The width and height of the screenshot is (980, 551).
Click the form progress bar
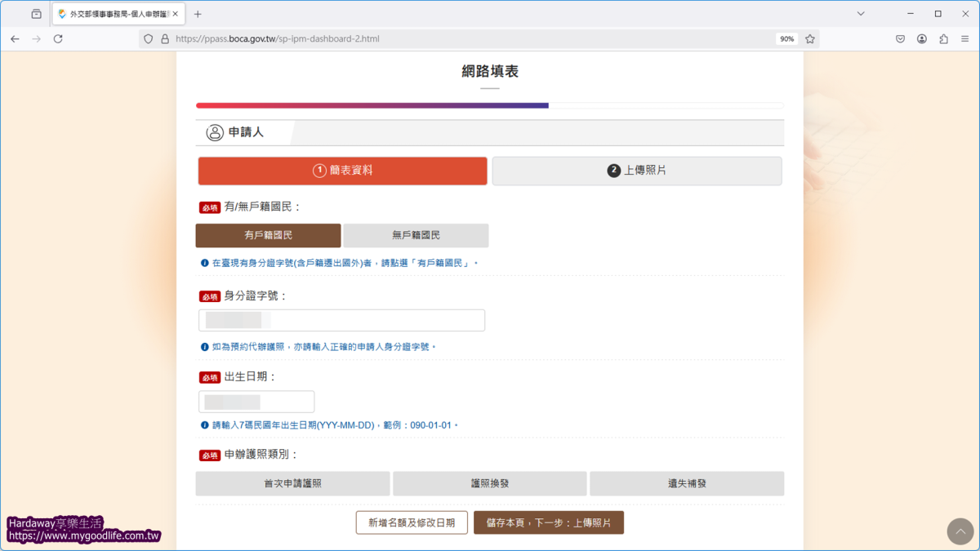click(488, 104)
